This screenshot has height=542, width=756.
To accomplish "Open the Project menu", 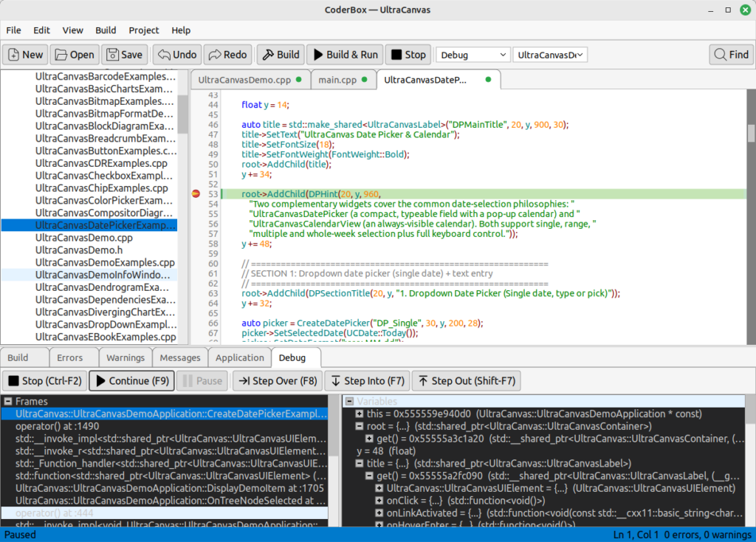I will (x=144, y=30).
